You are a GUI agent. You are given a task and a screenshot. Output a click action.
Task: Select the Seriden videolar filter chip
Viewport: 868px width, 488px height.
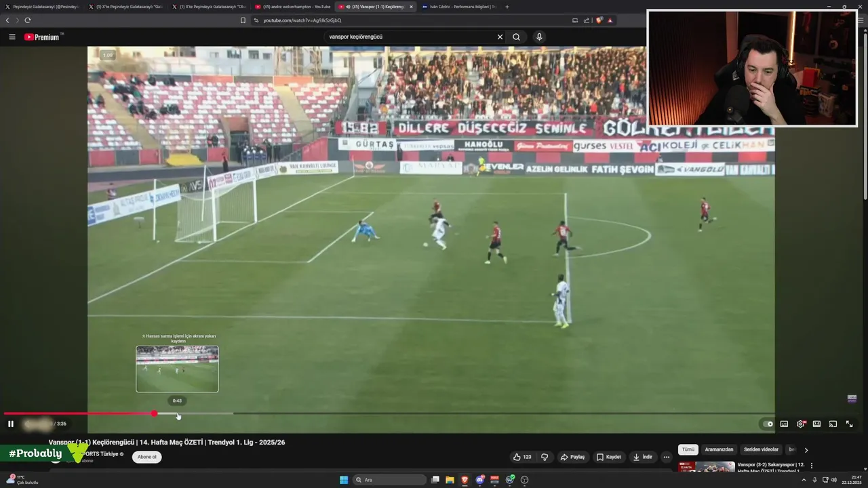coord(761,449)
